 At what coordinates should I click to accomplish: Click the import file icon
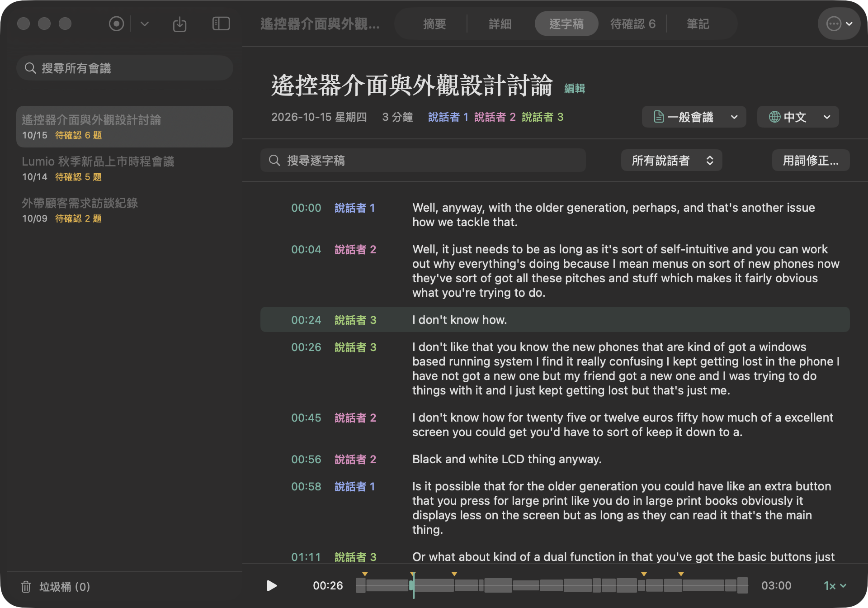click(179, 24)
